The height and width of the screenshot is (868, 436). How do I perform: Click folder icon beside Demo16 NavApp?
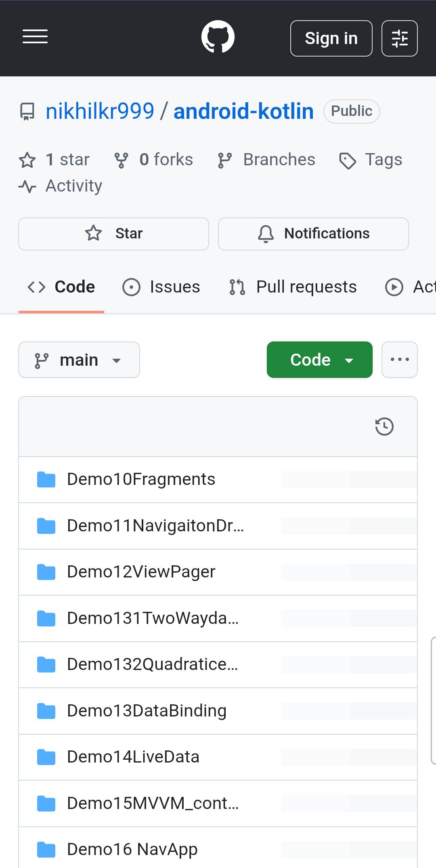46,850
